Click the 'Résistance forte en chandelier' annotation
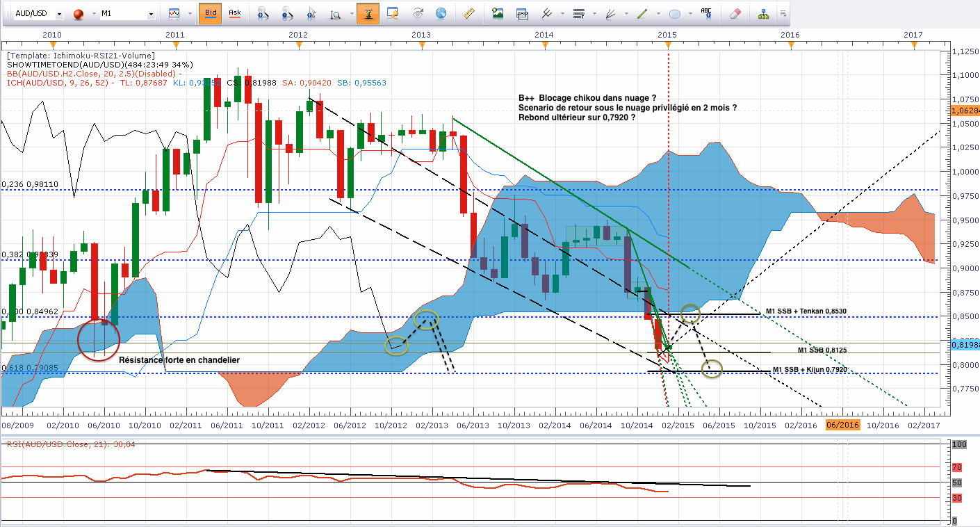980x527 pixels. [179, 360]
